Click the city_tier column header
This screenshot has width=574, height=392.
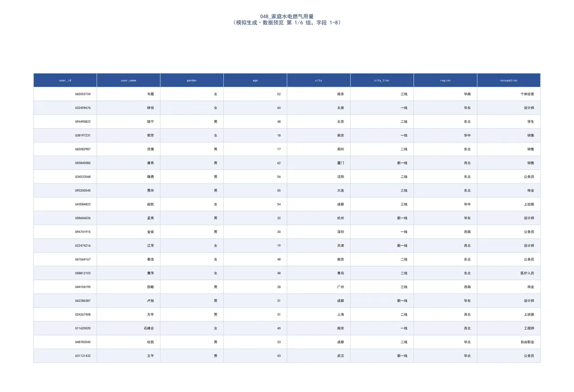coord(382,80)
